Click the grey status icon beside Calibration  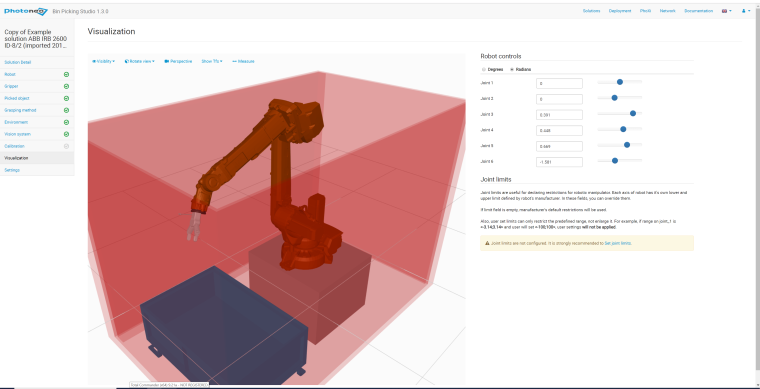(66, 146)
